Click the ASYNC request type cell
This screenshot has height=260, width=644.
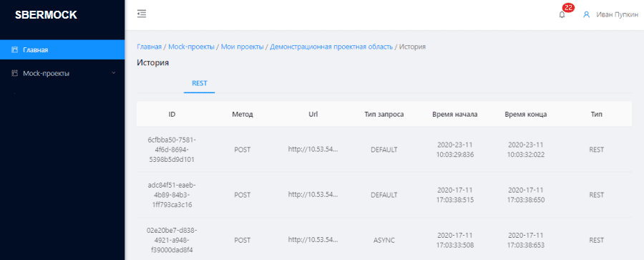tap(384, 240)
